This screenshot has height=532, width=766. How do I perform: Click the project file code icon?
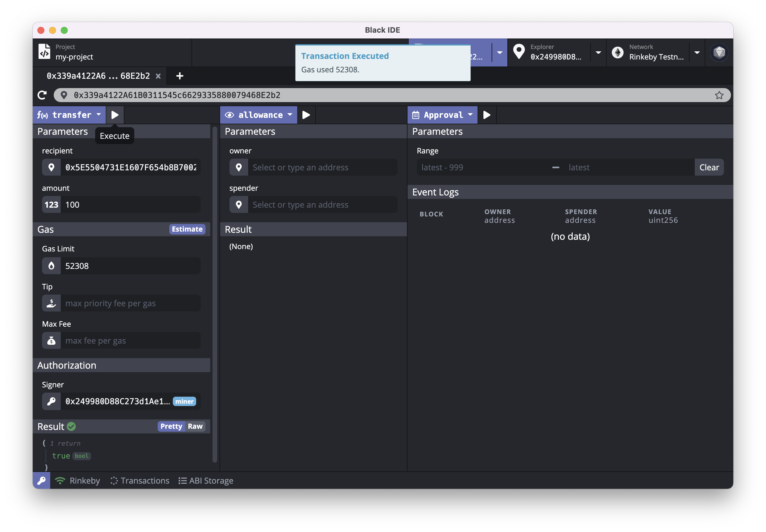[44, 52]
